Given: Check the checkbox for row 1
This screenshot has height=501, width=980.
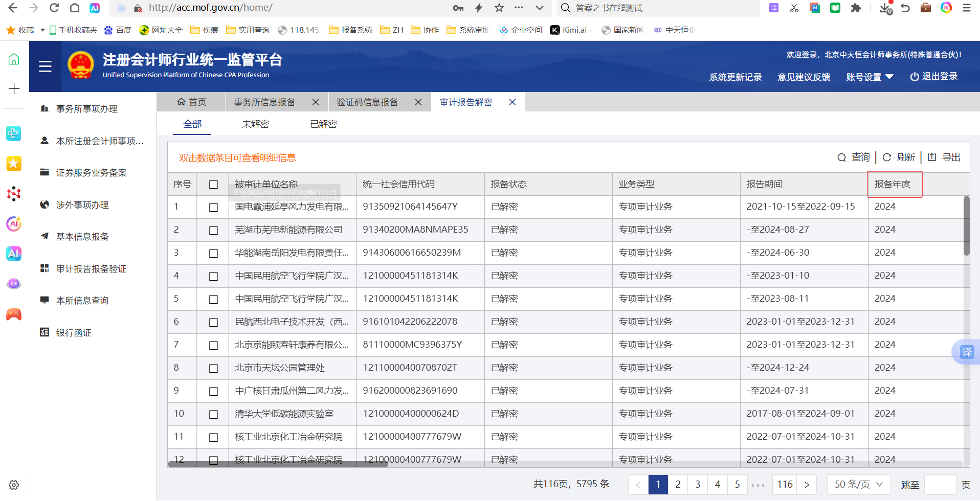Looking at the screenshot, I should pyautogui.click(x=213, y=207).
